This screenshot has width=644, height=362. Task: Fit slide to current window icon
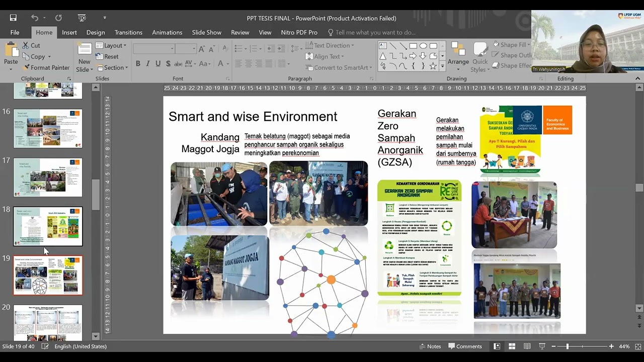637,346
